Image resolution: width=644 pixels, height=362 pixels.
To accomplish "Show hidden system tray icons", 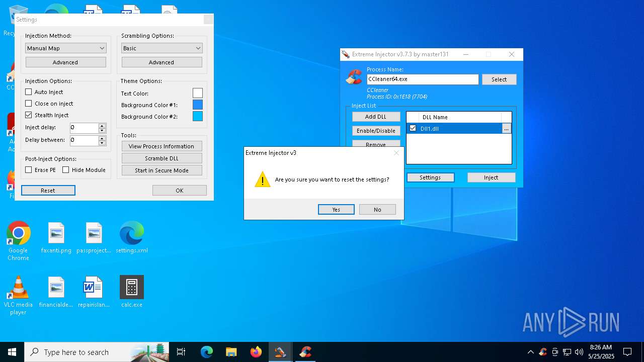I will 531,352.
